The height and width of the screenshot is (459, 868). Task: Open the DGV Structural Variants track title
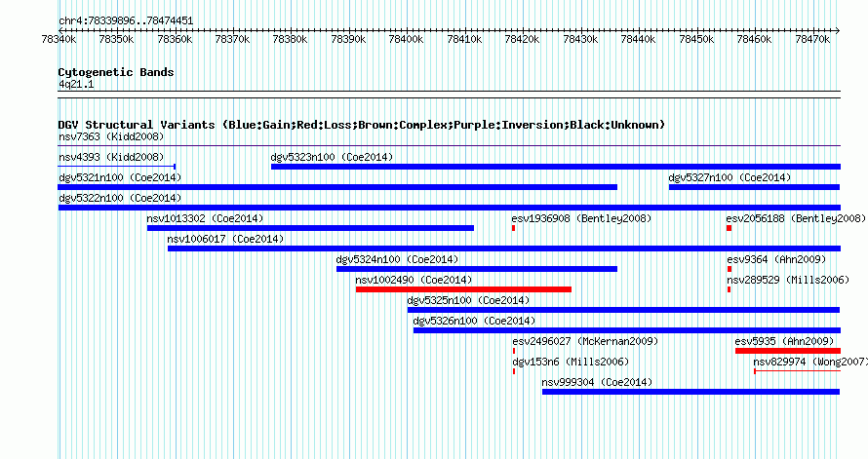(x=362, y=125)
